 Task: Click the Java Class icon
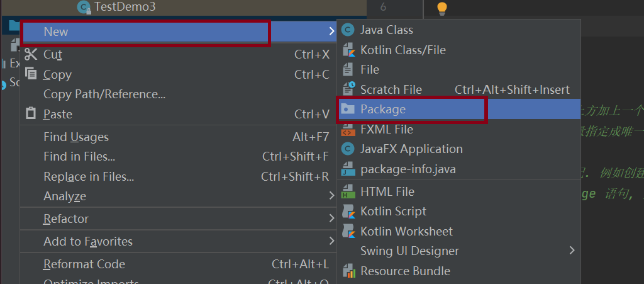pos(348,30)
